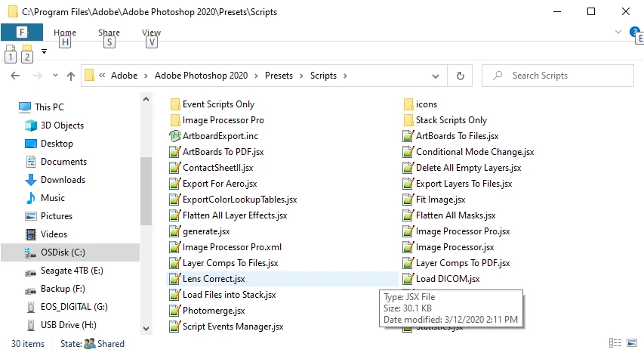
Task: Select Lens Correct.jsx file icon
Action: [175, 279]
